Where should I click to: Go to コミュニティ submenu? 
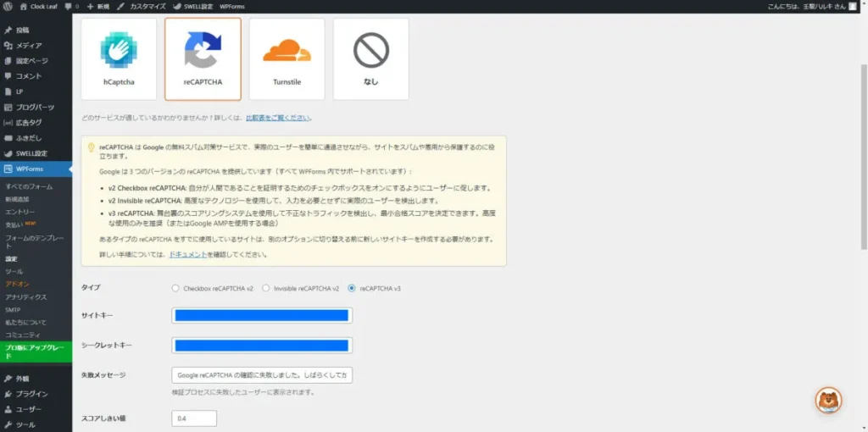[23, 335]
